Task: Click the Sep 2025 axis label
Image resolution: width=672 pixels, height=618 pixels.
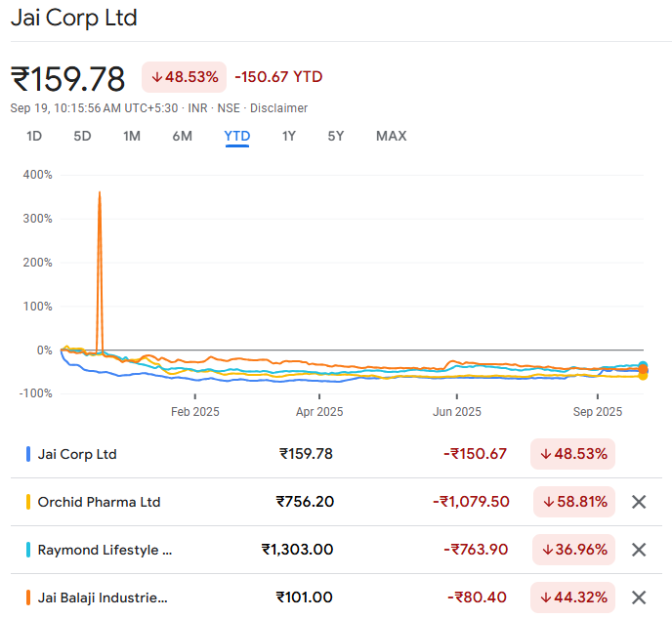Action: point(598,412)
